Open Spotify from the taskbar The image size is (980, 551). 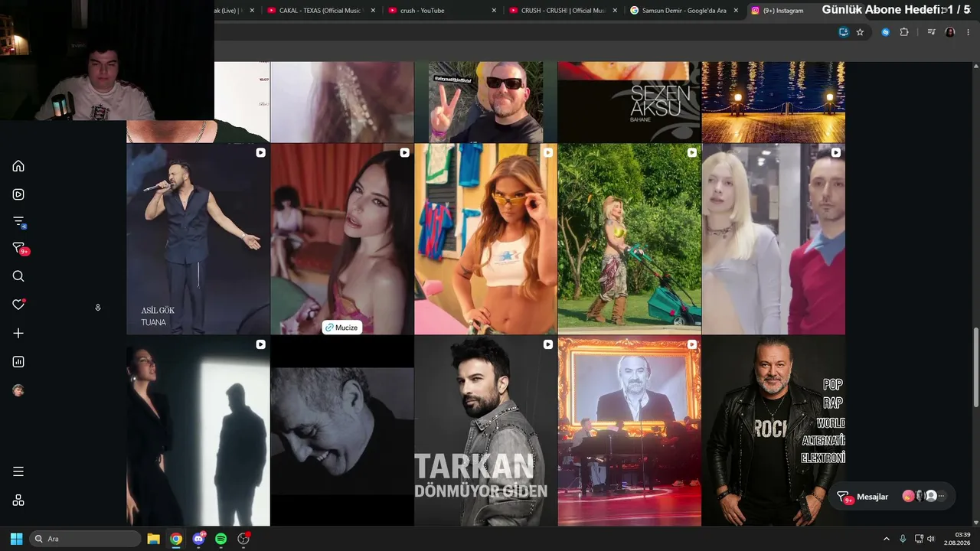[x=220, y=539]
